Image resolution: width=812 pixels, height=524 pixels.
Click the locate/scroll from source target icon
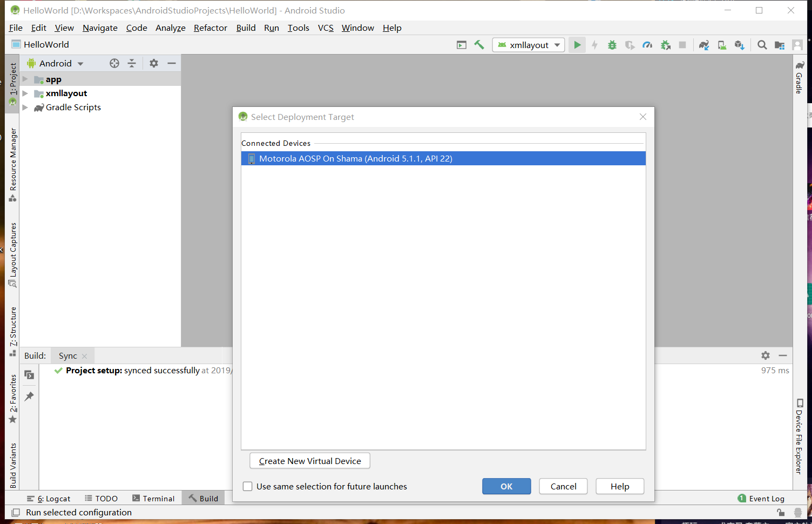click(114, 63)
